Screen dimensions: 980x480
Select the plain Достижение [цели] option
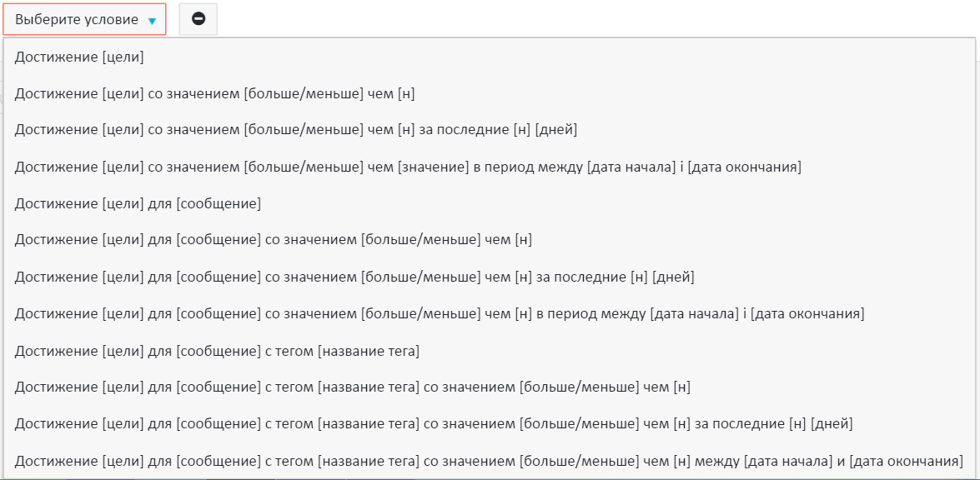pyautogui.click(x=80, y=57)
